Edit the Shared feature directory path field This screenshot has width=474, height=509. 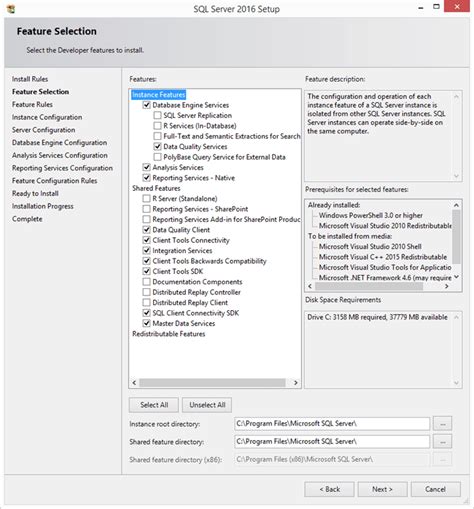(332, 442)
